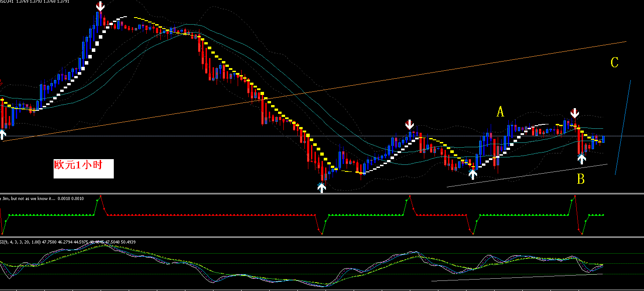
Task: Click the white up arrow below the lowest price bottom
Action: click(x=322, y=188)
